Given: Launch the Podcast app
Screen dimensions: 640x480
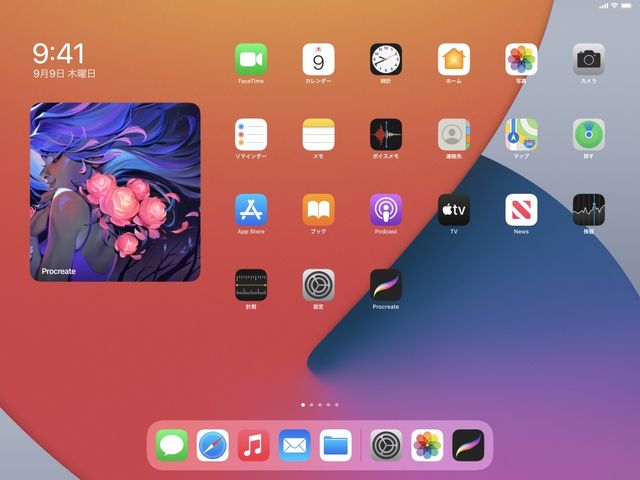Looking at the screenshot, I should tap(386, 210).
